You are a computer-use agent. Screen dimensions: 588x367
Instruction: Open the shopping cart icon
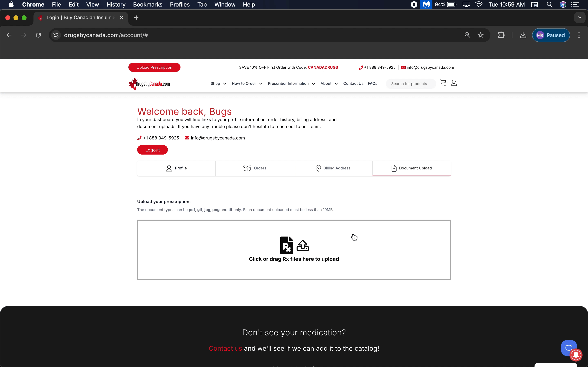(443, 83)
